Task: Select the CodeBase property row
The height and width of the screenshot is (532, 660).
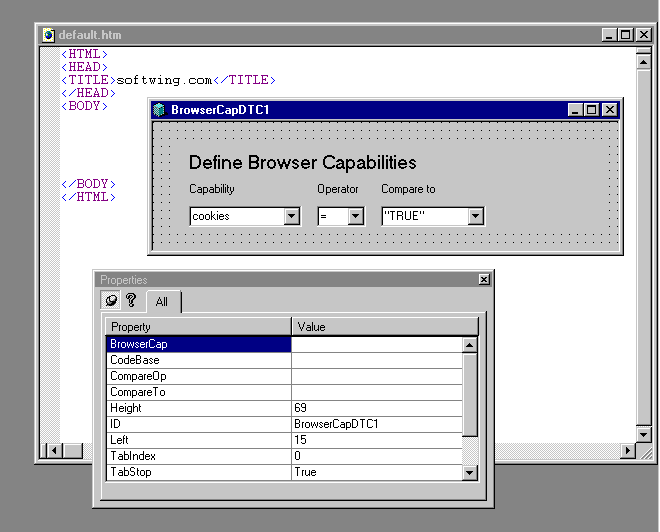Action: [198, 360]
